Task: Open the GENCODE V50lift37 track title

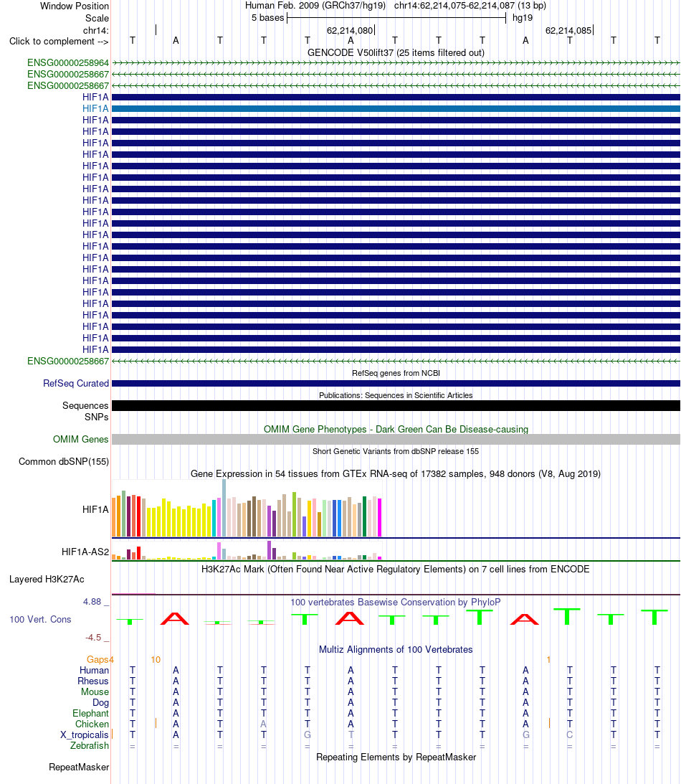Action: [396, 52]
